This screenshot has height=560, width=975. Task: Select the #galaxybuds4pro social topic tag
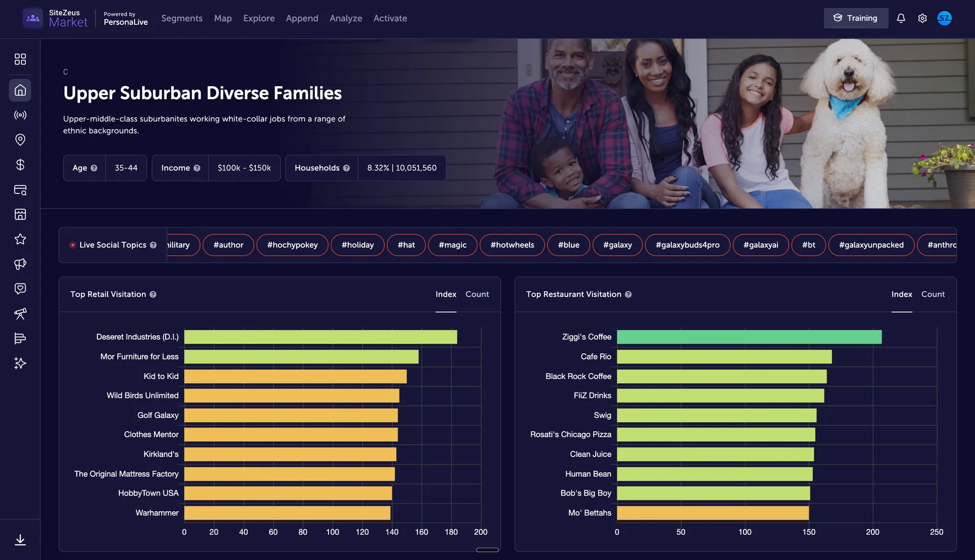pyautogui.click(x=687, y=245)
